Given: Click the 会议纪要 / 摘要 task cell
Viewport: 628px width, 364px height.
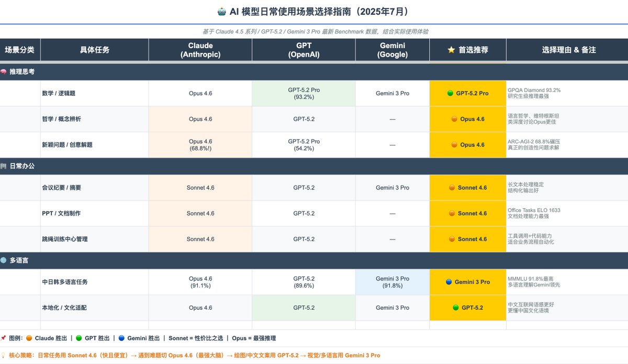Looking at the screenshot, I should (x=95, y=188).
